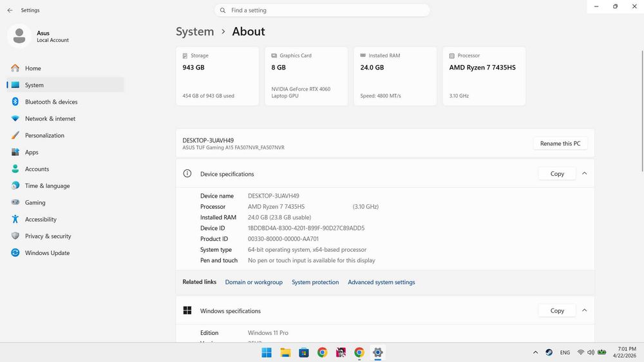Click the System breadcrumb link

[x=194, y=32]
